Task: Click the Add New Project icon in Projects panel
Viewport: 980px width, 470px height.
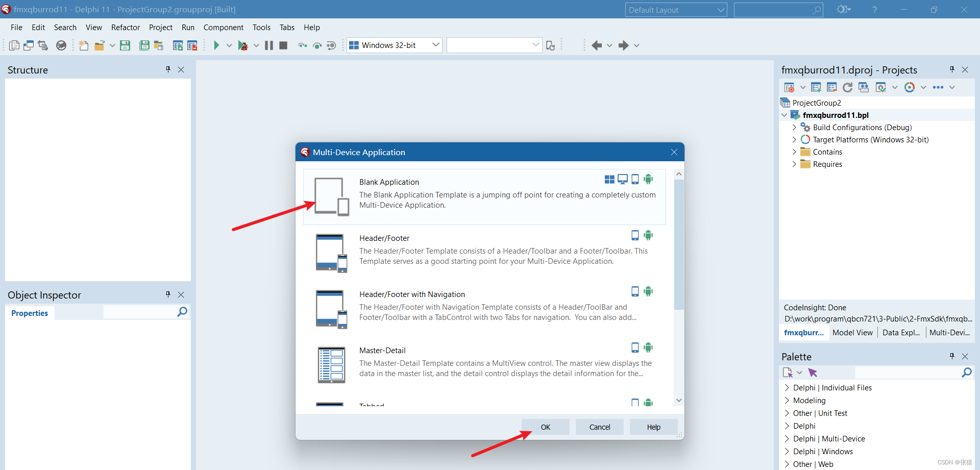Action: coord(816,87)
